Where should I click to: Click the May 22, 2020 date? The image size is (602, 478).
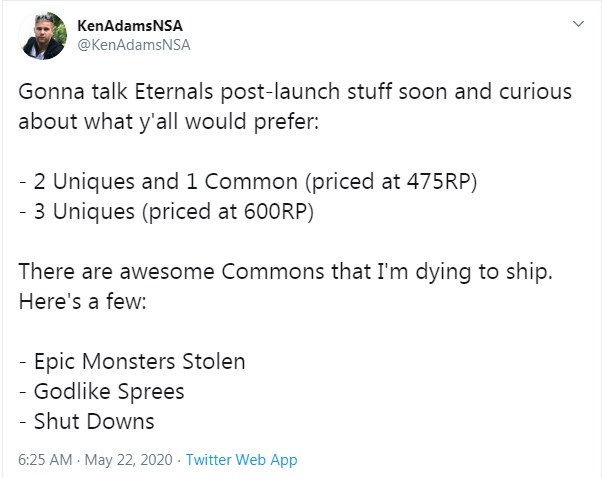point(130,460)
